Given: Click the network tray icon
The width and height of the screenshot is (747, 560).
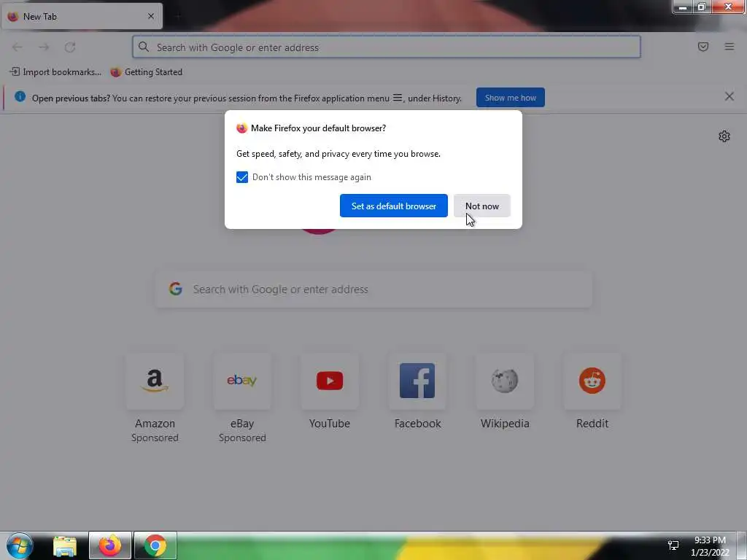Looking at the screenshot, I should [673, 545].
